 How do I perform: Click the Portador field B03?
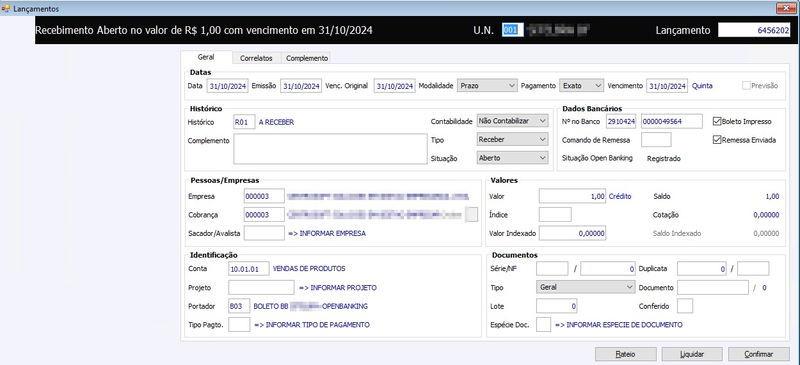click(239, 306)
